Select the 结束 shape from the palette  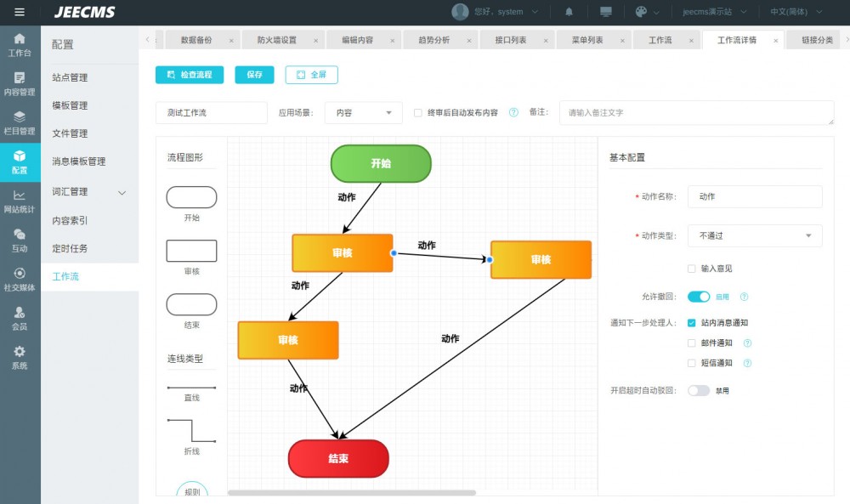[190, 303]
